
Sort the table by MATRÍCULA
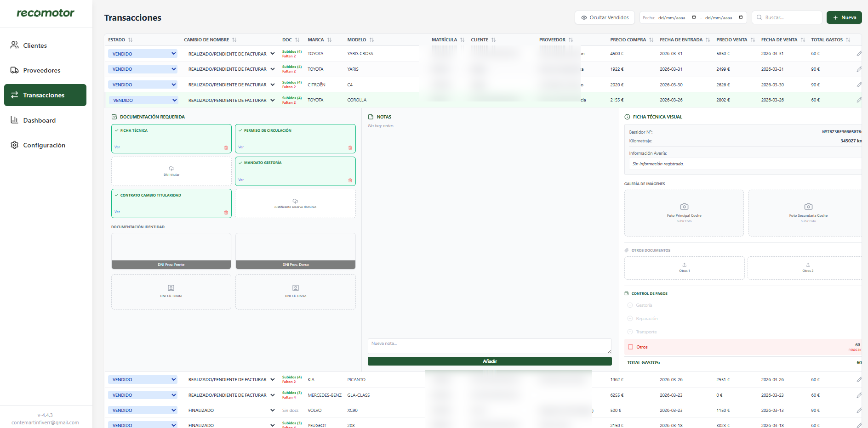click(x=462, y=40)
